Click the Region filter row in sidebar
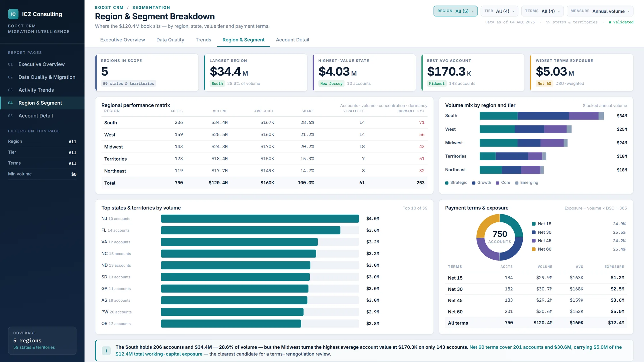The image size is (644, 362). pos(42,142)
